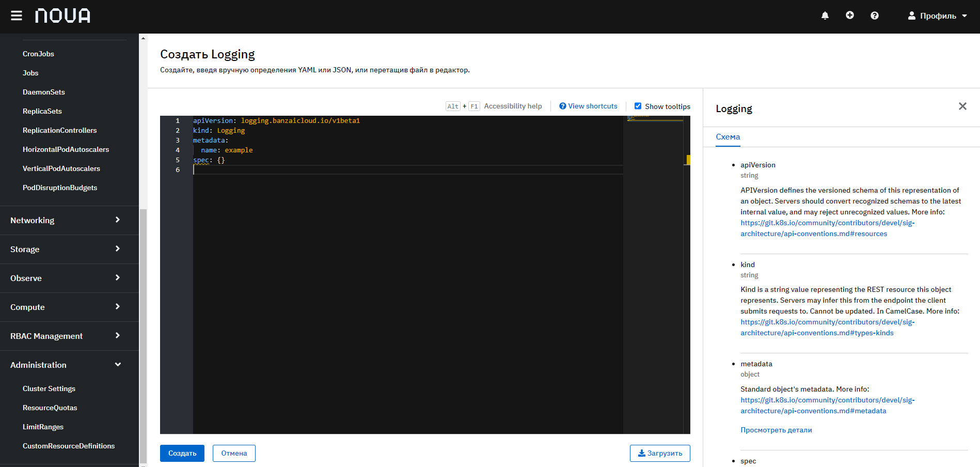Viewport: 980px width, 467px height.
Task: Click the Загрузить download button
Action: [x=660, y=453]
